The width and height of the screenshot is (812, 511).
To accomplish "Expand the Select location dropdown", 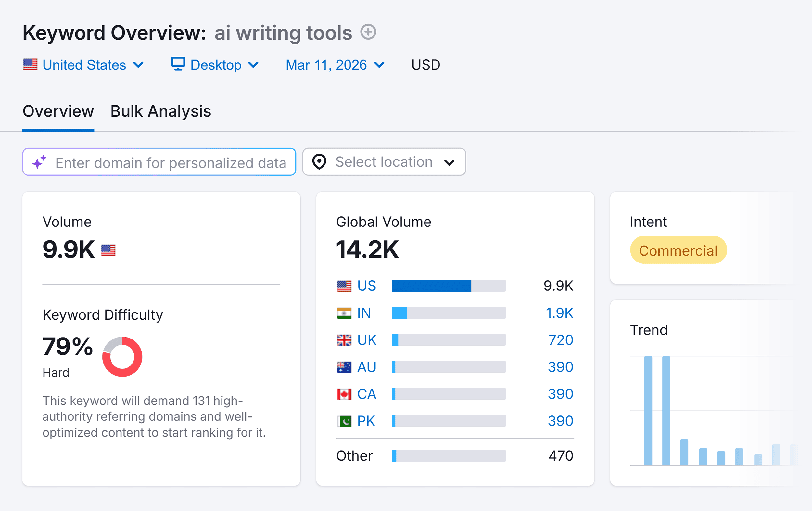I will coord(450,162).
